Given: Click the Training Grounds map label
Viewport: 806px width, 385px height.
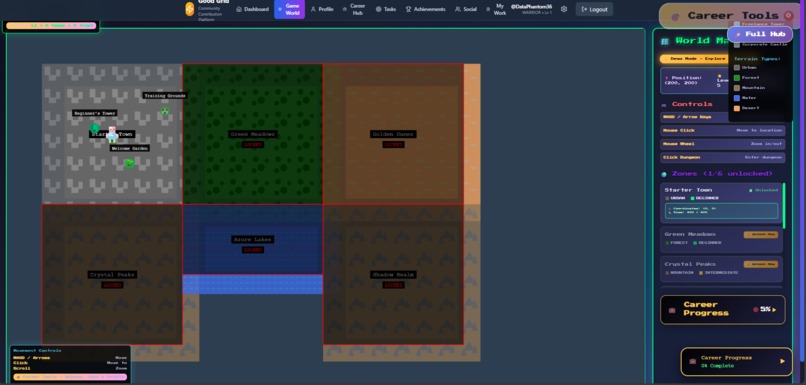Looking at the screenshot, I should click(164, 96).
